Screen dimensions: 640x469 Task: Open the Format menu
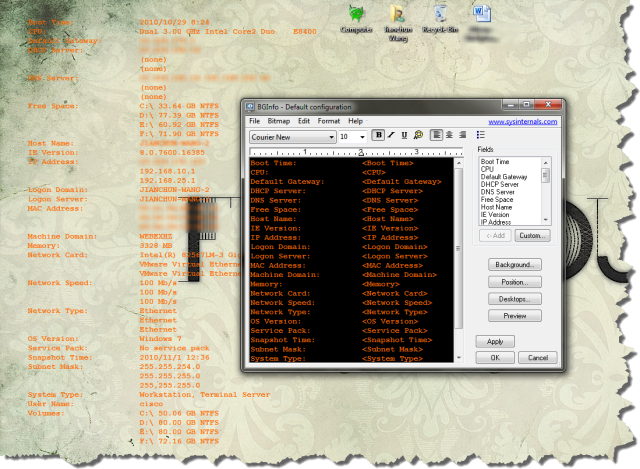pyautogui.click(x=328, y=121)
